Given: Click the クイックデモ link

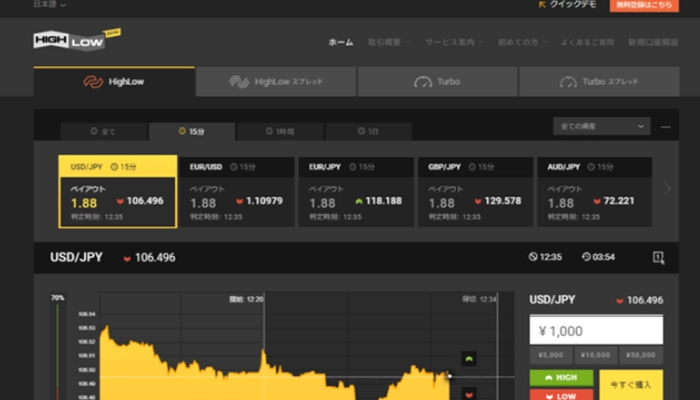Looking at the screenshot, I should [x=567, y=4].
